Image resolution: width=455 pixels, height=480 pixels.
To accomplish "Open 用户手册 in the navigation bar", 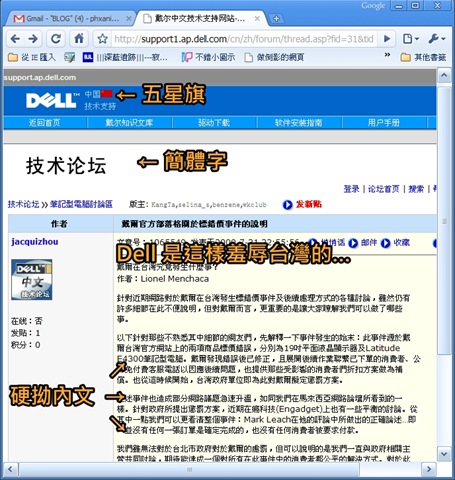I will [x=384, y=123].
